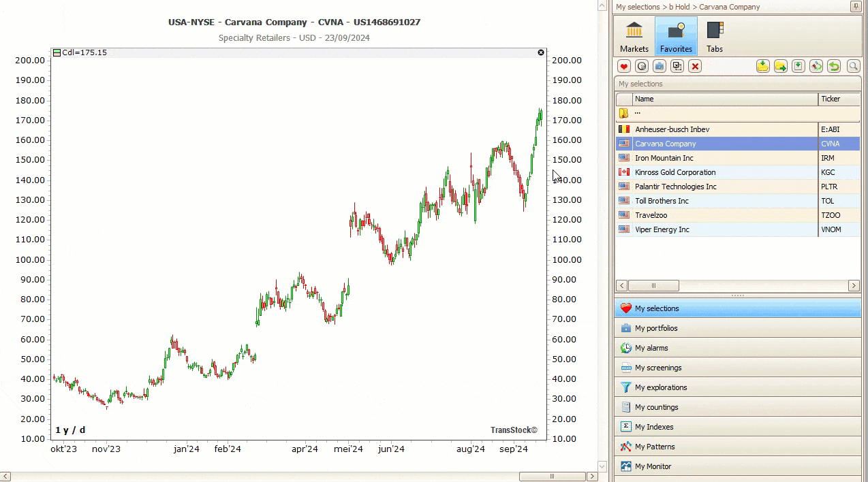Click the green undo arrow icon
This screenshot has width=868, height=482.
tap(834, 66)
